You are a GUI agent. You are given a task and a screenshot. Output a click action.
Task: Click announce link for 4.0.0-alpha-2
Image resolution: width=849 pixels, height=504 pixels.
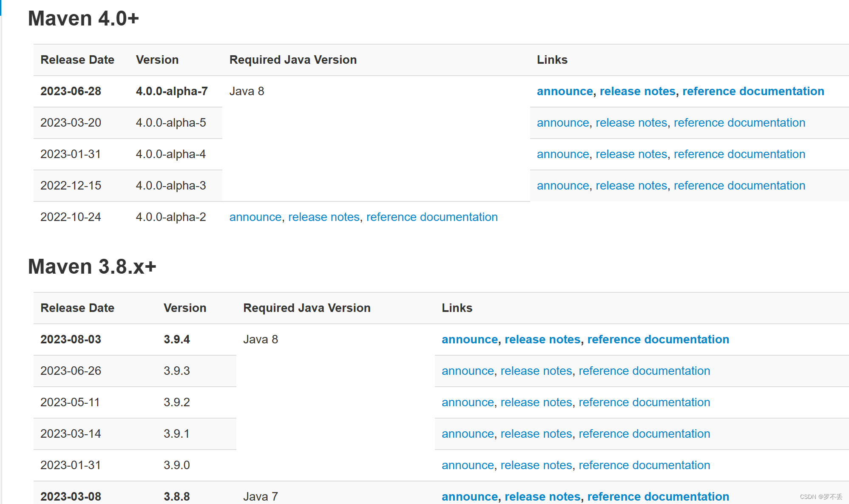pos(255,217)
